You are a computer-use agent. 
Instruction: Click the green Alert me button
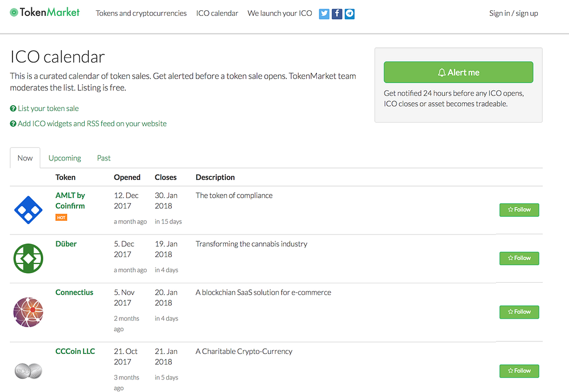458,72
